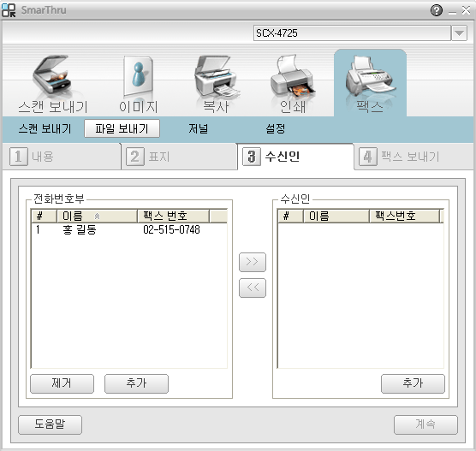Viewport: 476px width, 451px height.
Task: Go to the 1 내용 step tab
Action: 62,157
